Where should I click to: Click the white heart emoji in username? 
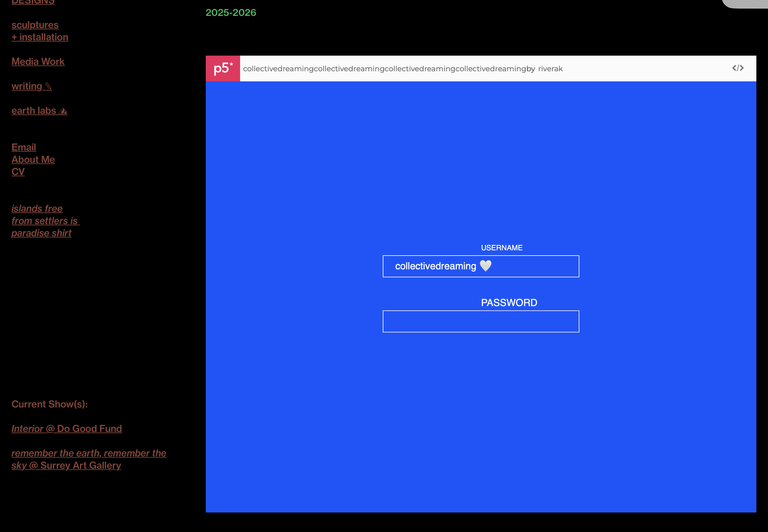pyautogui.click(x=485, y=266)
